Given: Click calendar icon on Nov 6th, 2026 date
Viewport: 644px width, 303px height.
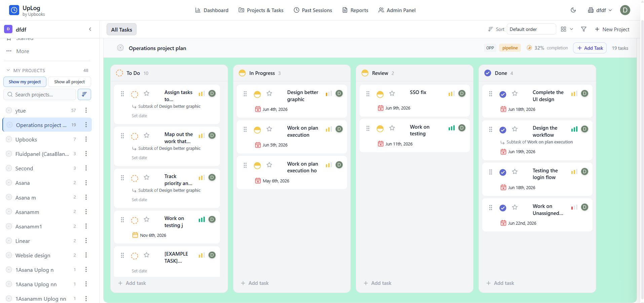Looking at the screenshot, I should [x=135, y=235].
